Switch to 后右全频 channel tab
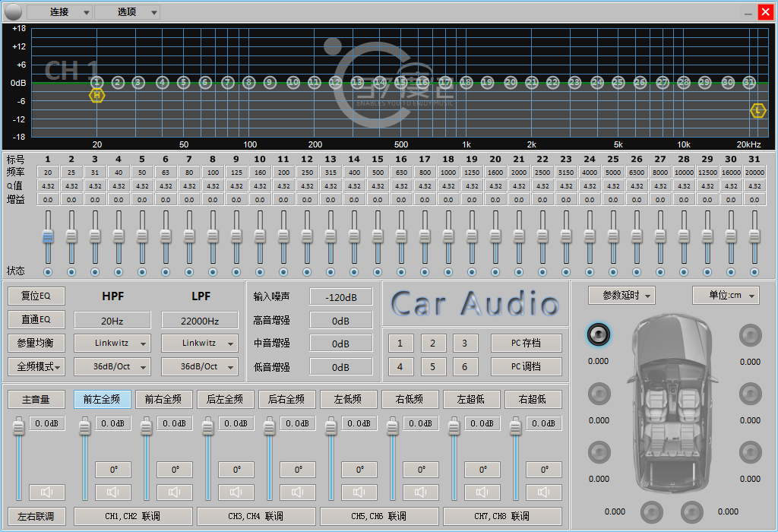The width and height of the screenshot is (778, 532). point(286,399)
